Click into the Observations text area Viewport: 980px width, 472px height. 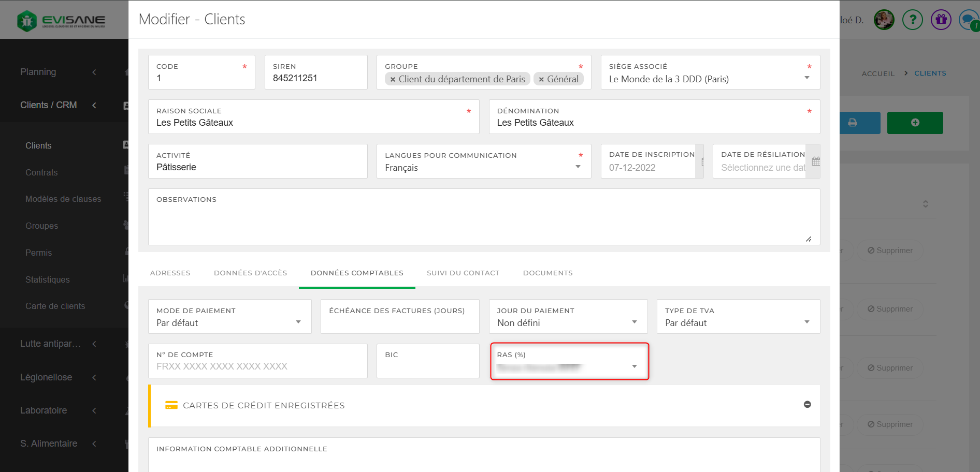pos(484,224)
